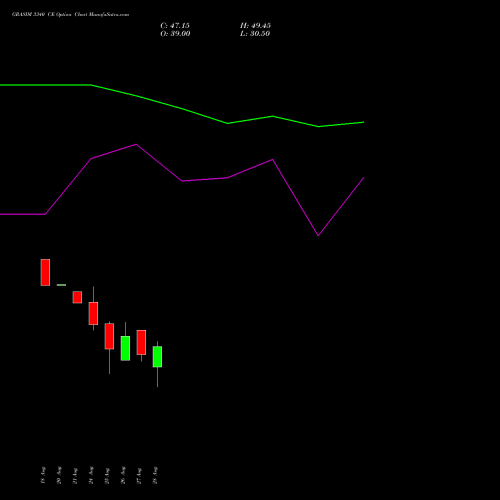Screen dimensions: 500x500
Task: Click the red candle for 24 Aug
Action: click(93, 313)
